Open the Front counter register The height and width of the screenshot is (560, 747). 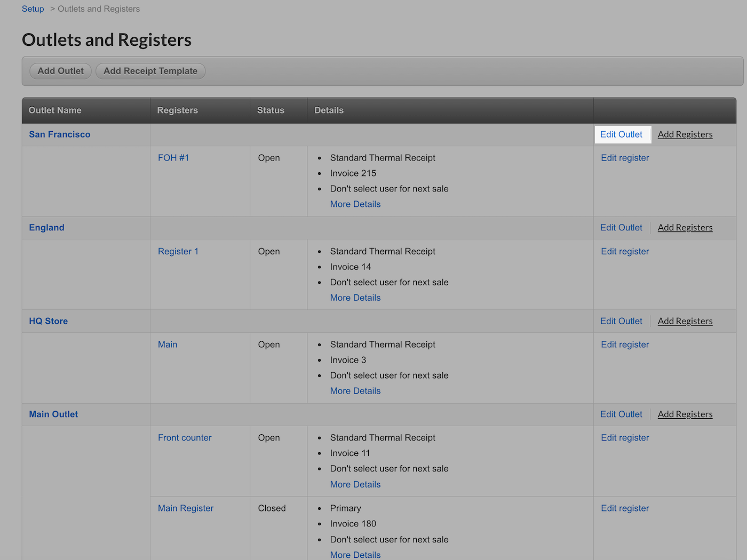tap(185, 438)
